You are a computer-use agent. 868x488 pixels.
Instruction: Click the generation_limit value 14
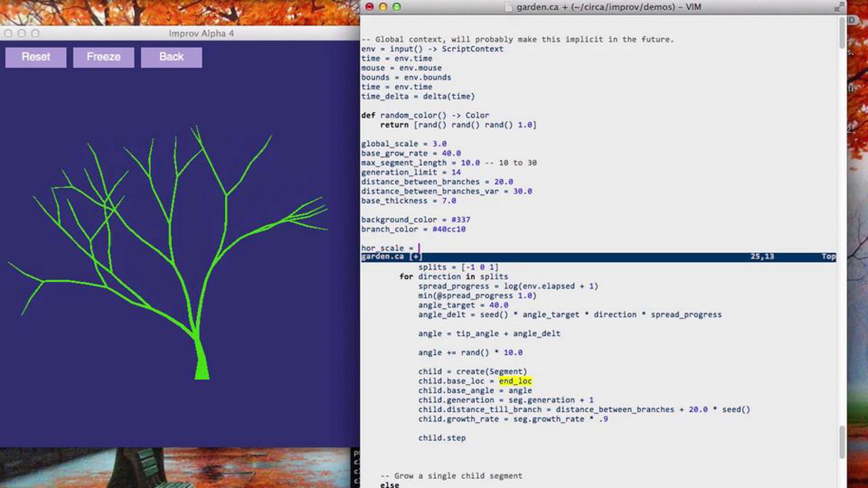tap(456, 172)
